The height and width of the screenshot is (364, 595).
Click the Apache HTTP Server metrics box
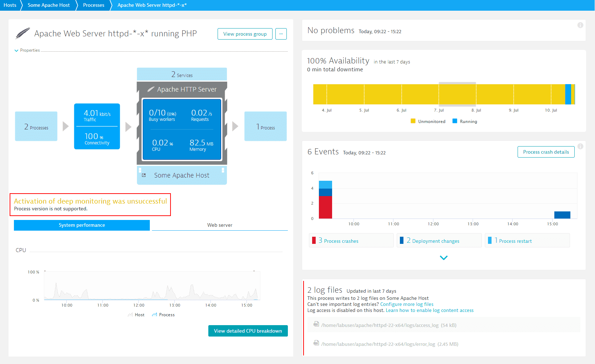pyautogui.click(x=182, y=129)
